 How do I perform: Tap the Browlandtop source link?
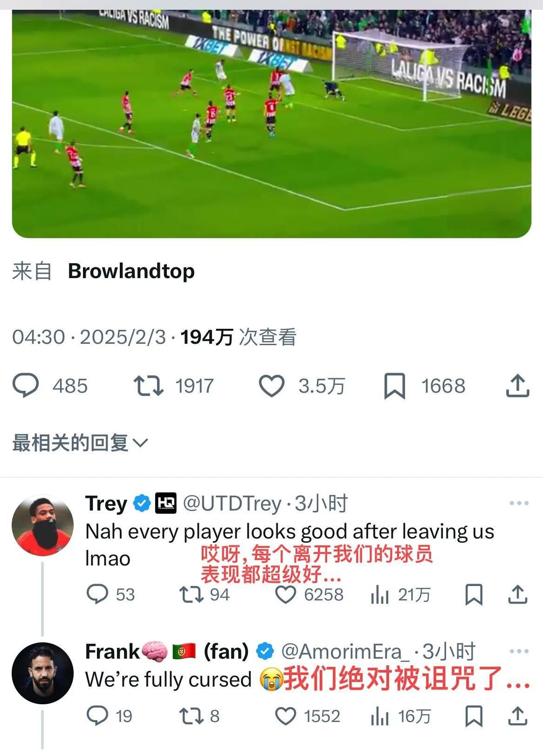tap(131, 271)
